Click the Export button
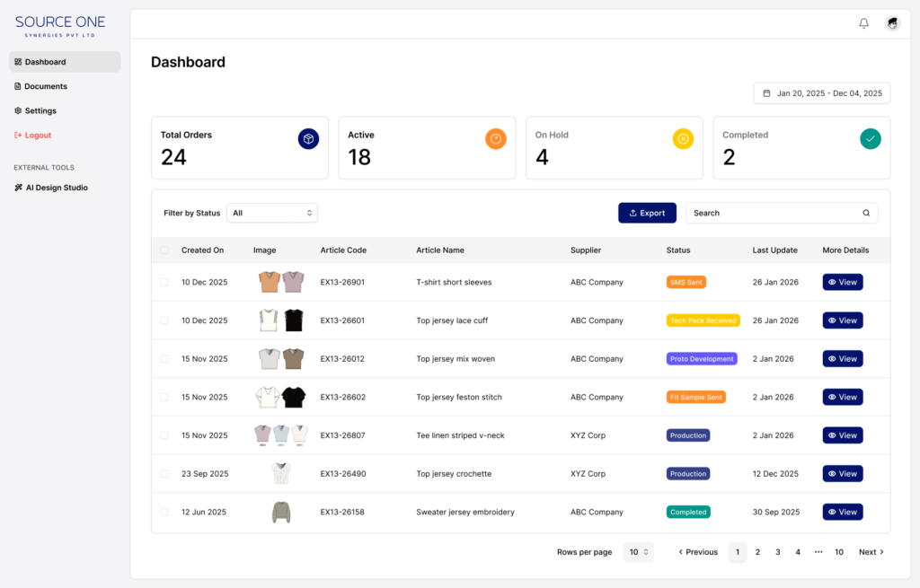Viewport: 920px width, 588px height. [647, 213]
